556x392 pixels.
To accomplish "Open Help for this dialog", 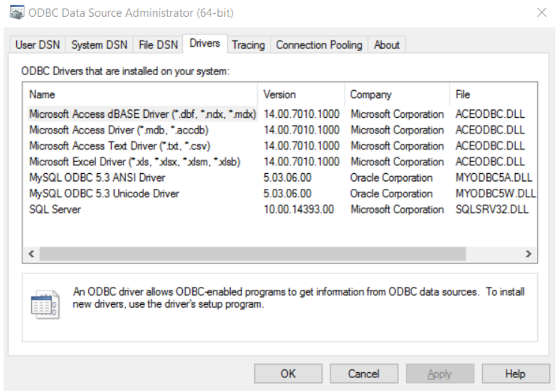I will pyautogui.click(x=515, y=373).
